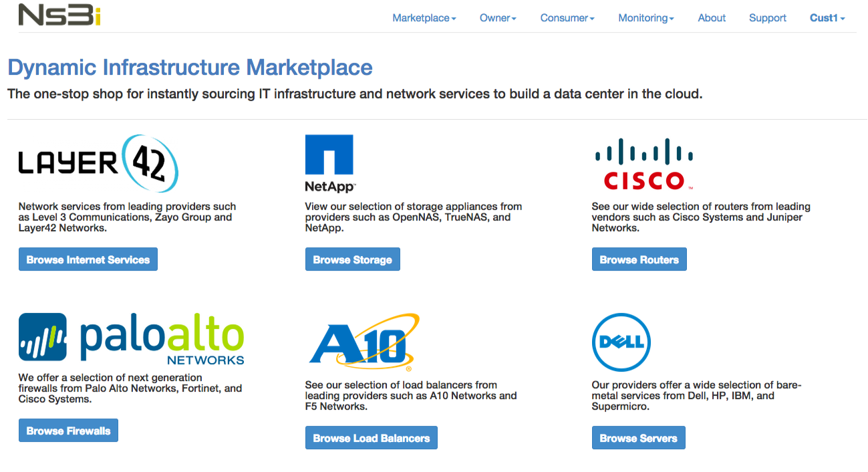Open the Support page link
This screenshot has height=472, width=868.
point(768,18)
